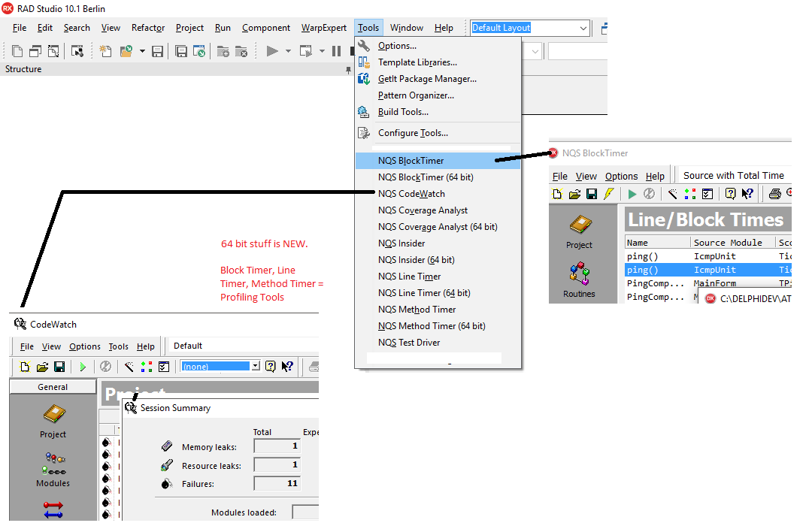Open Source with Total Time selector in BlockTimer

click(x=734, y=176)
